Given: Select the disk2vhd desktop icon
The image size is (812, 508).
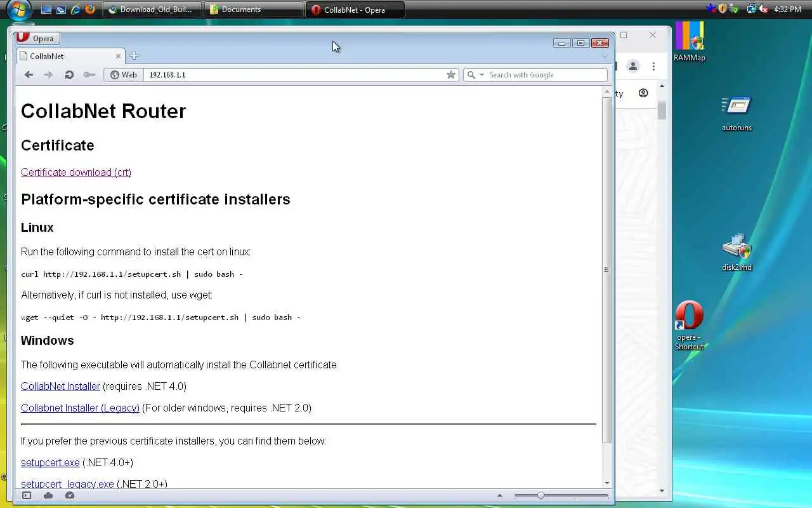Looking at the screenshot, I should (x=737, y=252).
